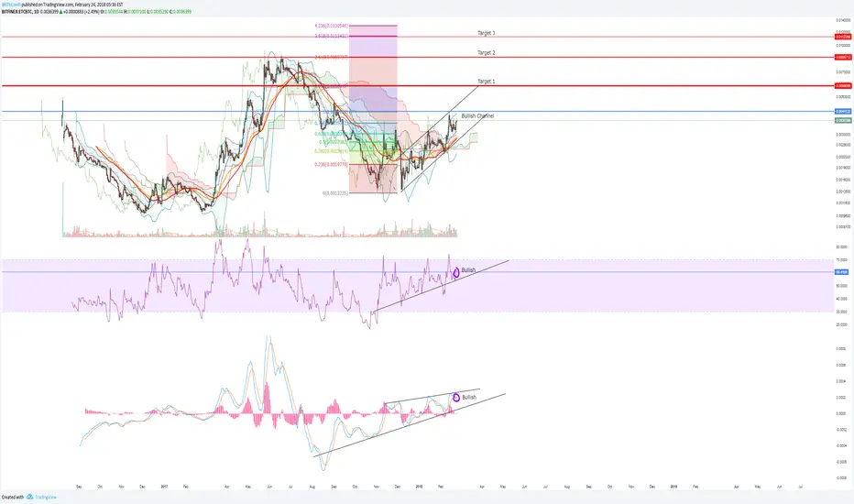The image size is (854, 504).
Task: Select the 4.236 Fibonacci extension label
Action: click(x=331, y=26)
